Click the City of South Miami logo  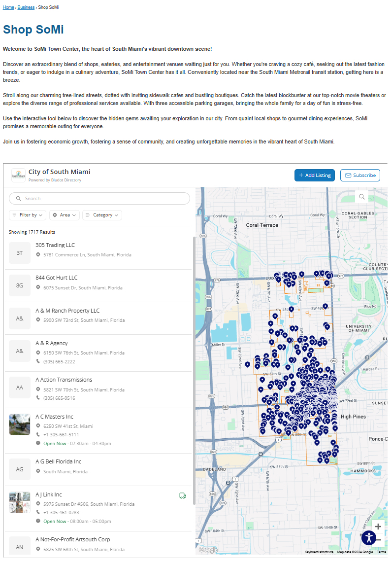tap(18, 175)
